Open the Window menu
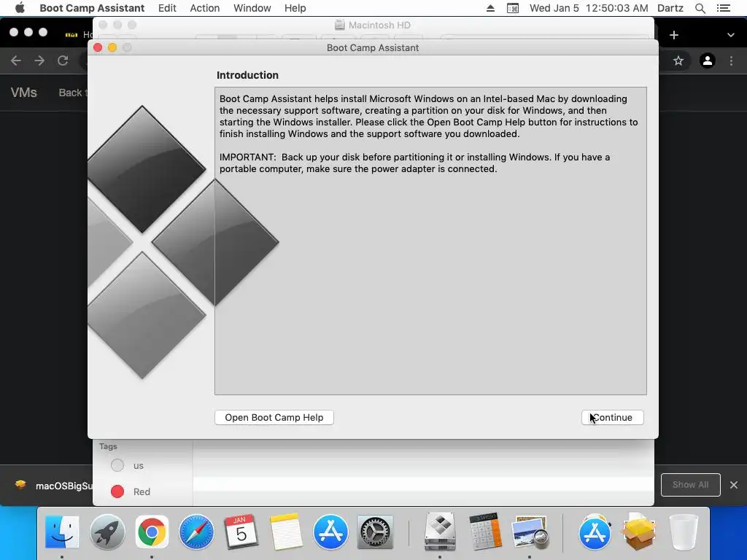The height and width of the screenshot is (560, 747). (x=252, y=8)
